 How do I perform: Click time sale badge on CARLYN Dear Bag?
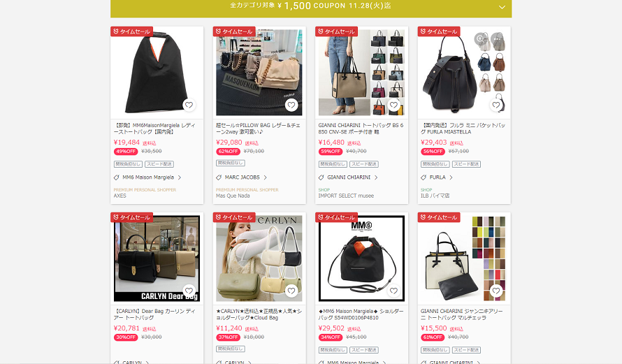tap(131, 217)
